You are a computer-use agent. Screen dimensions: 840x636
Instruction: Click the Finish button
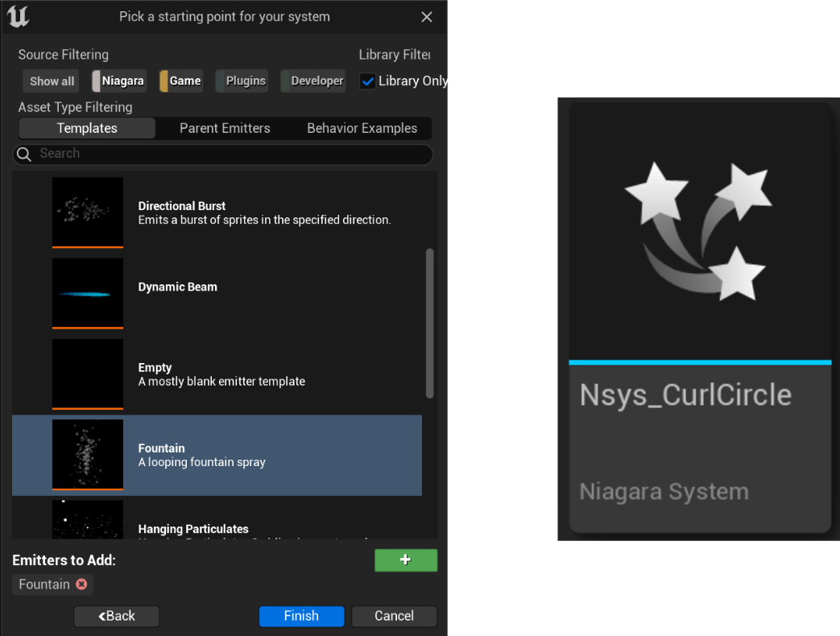(301, 616)
